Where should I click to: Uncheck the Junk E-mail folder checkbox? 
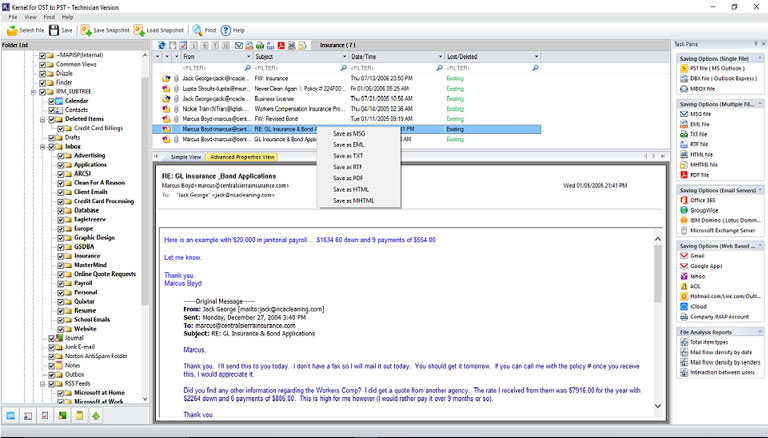point(51,346)
